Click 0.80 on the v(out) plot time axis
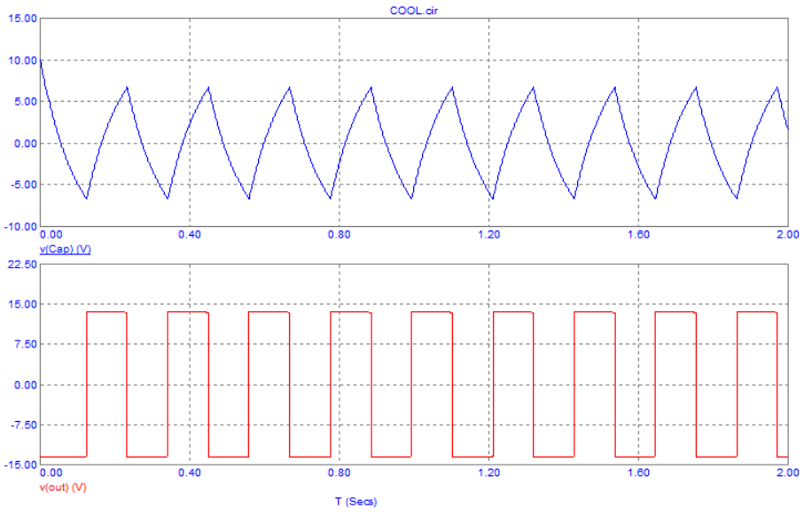 pyautogui.click(x=340, y=473)
